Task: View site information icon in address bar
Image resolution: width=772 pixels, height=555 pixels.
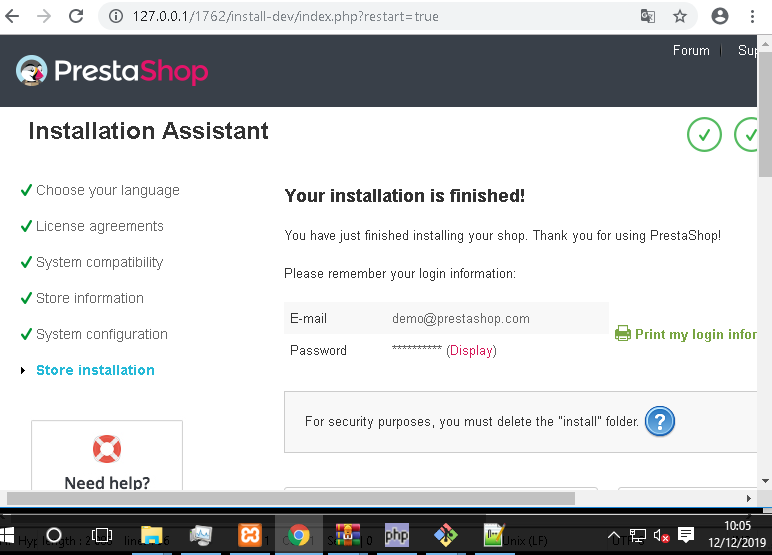Action: coord(116,16)
